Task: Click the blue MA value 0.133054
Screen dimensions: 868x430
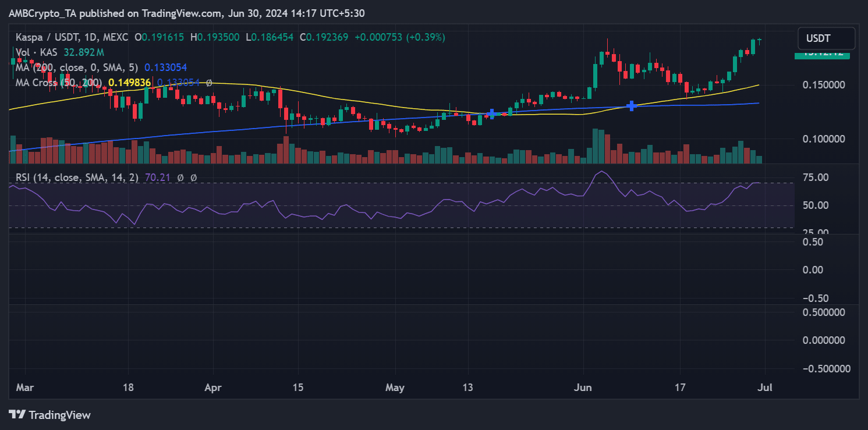Action: (166, 67)
